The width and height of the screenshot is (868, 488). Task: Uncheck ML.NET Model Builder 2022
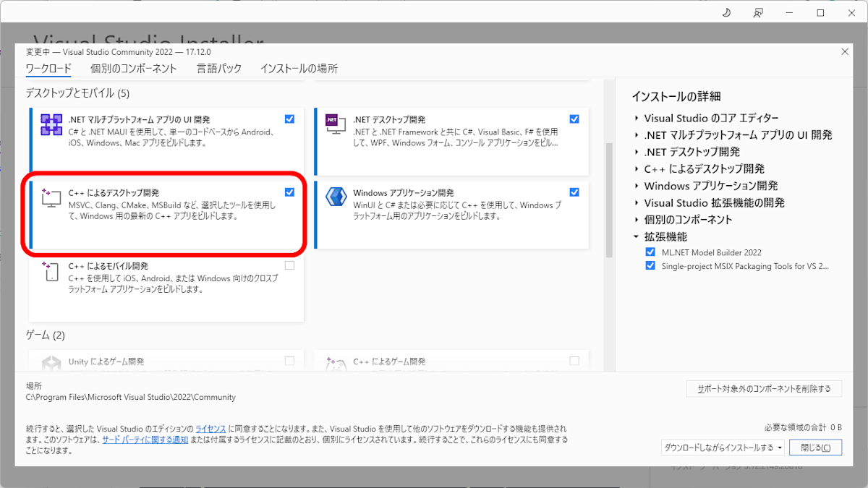[650, 252]
